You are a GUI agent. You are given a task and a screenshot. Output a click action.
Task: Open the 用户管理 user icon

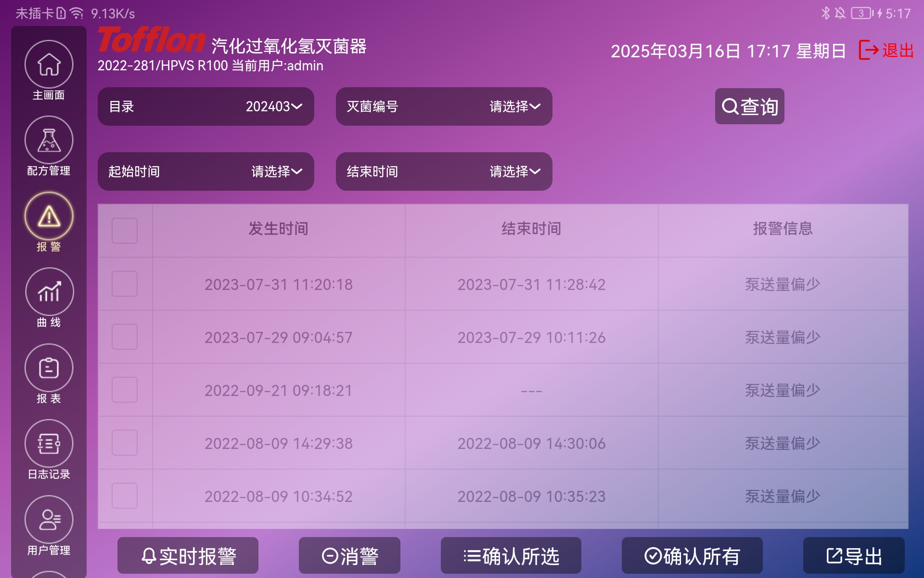click(x=49, y=519)
